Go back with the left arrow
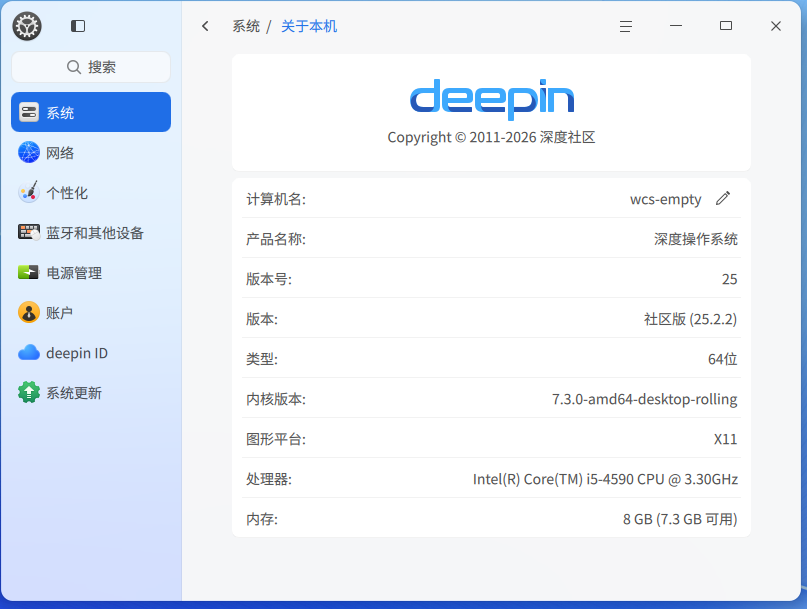The width and height of the screenshot is (807, 609). (205, 26)
